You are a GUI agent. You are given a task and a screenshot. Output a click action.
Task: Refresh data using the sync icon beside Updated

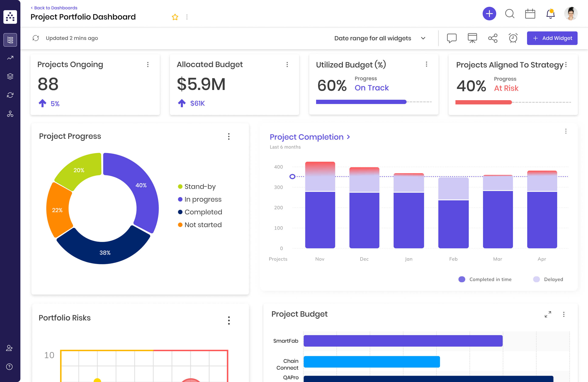point(36,38)
